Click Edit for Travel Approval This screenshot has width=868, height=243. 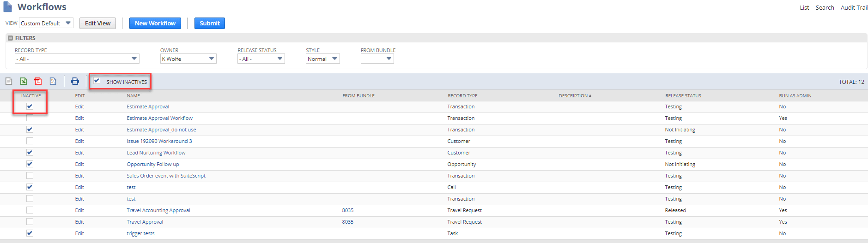(79, 222)
